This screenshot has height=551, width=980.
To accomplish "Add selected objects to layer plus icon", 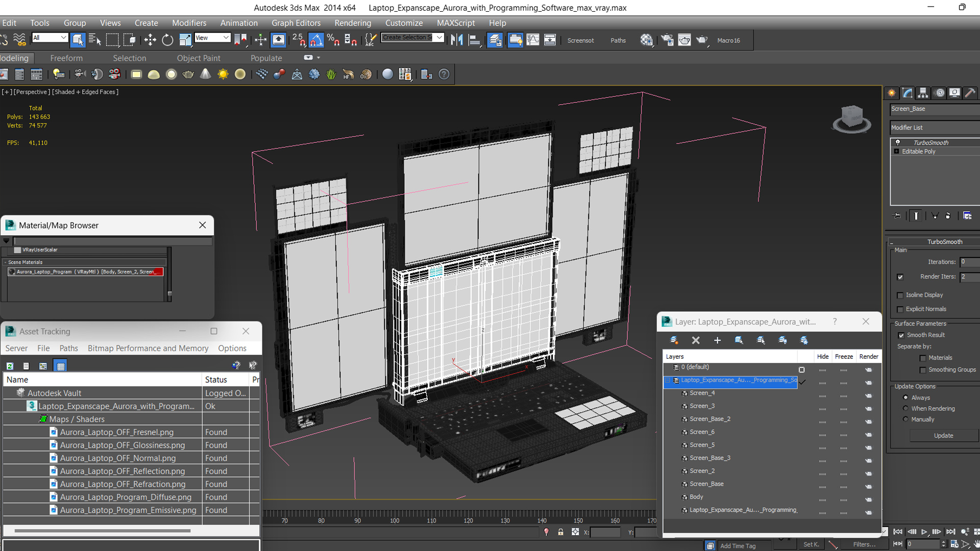I will coord(717,340).
